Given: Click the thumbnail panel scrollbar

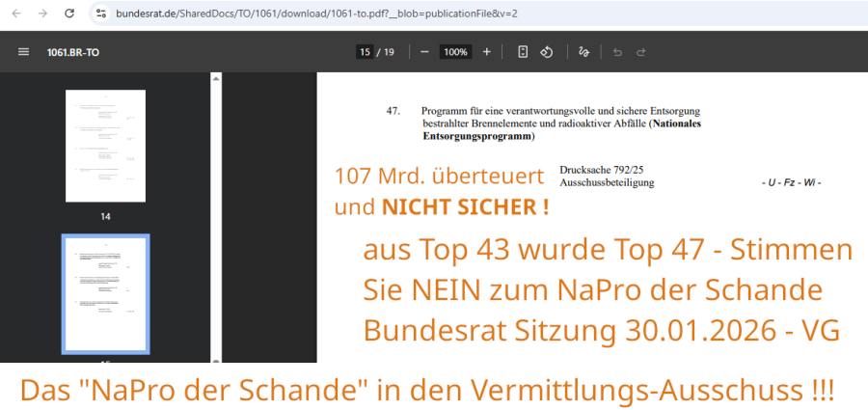Looking at the screenshot, I should coord(215,193).
